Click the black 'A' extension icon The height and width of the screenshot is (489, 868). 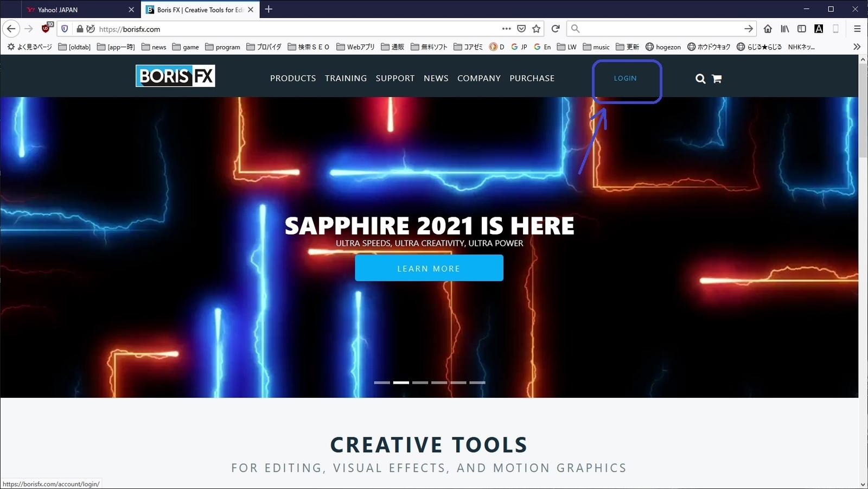click(x=819, y=29)
